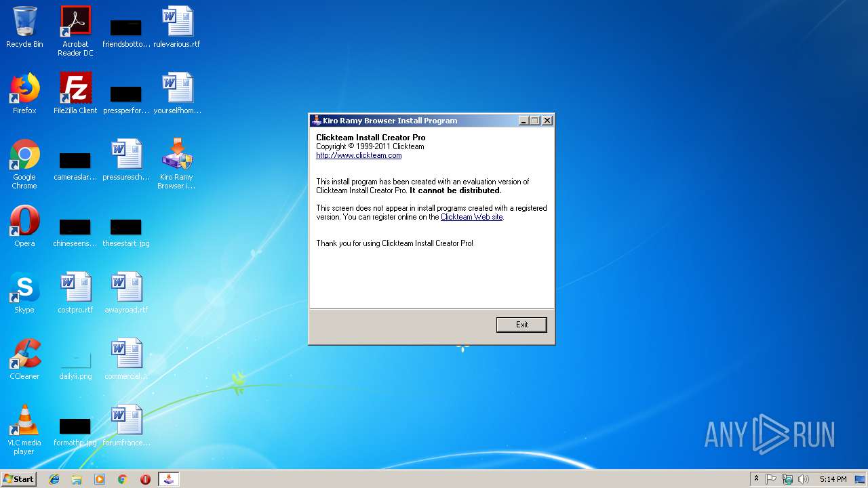Select Acrobat Reader DC desktop shortcut
868x488 pixels.
[x=75, y=31]
